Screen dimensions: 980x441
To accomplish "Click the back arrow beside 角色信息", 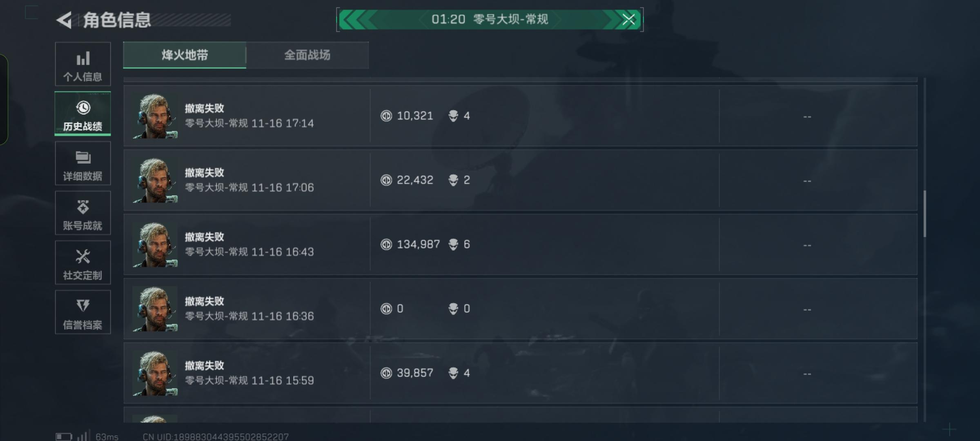I will pyautogui.click(x=64, y=20).
